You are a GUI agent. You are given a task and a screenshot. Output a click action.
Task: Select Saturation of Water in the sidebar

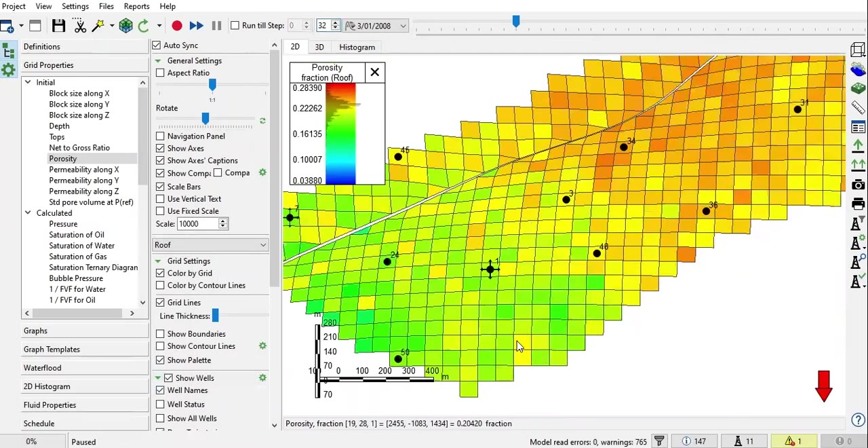pyautogui.click(x=81, y=245)
